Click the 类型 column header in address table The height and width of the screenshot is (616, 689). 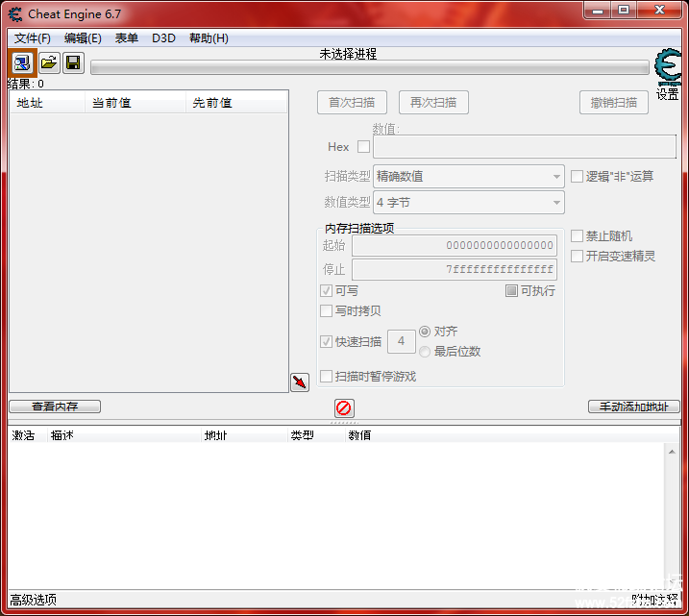coord(316,435)
